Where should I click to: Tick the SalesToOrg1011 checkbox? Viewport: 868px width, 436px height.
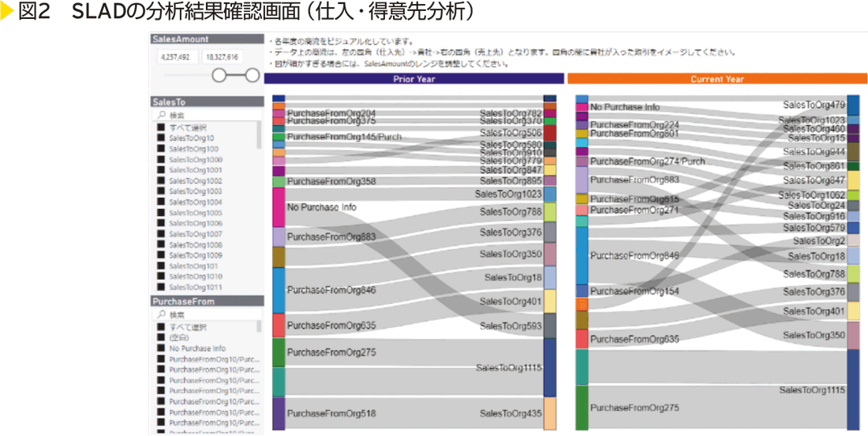(x=161, y=288)
